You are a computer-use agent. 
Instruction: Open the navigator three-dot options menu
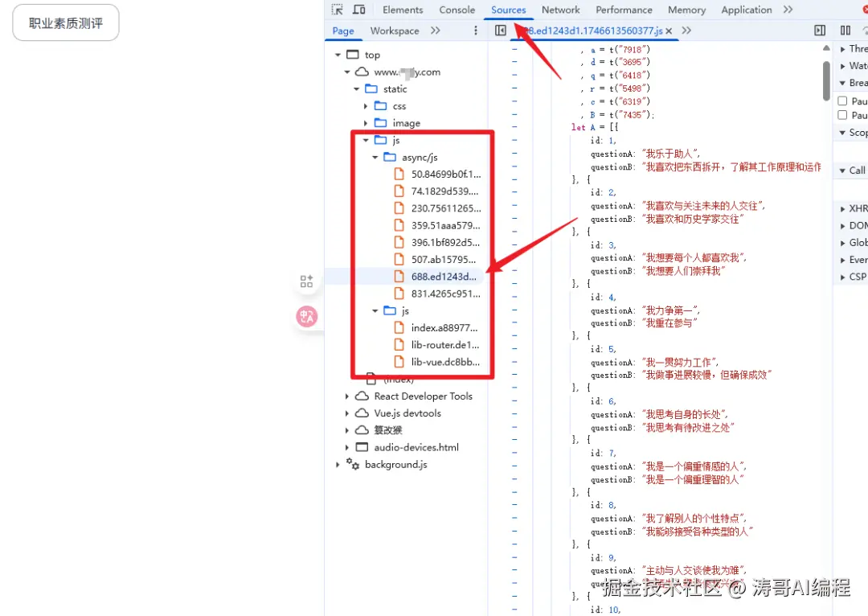click(x=476, y=31)
